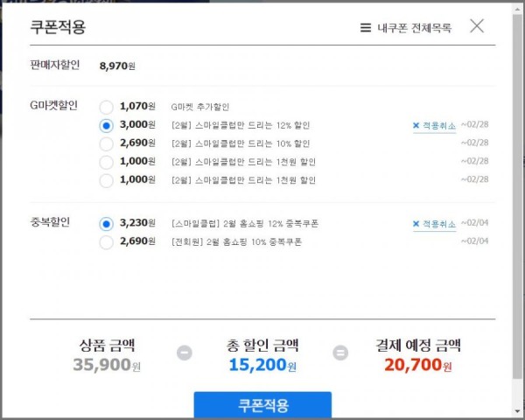
Task: Close the 쿠폰적용 popup with X icon
Action: pos(477,26)
